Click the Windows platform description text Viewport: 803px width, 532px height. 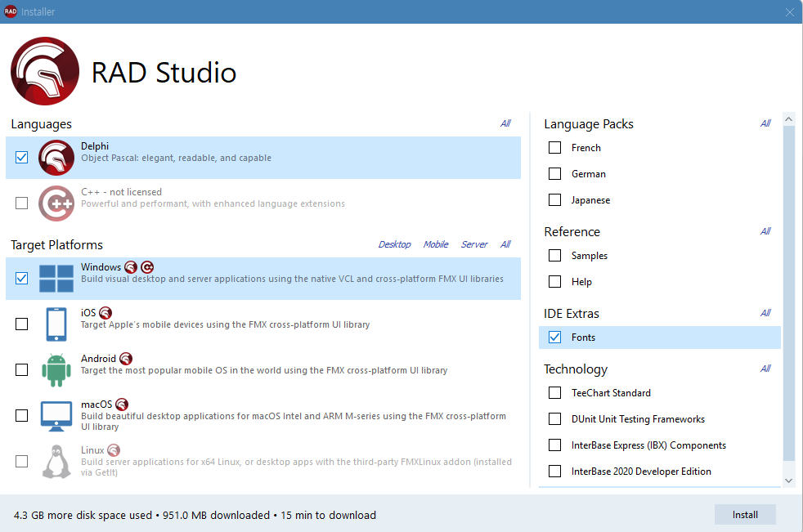[292, 279]
